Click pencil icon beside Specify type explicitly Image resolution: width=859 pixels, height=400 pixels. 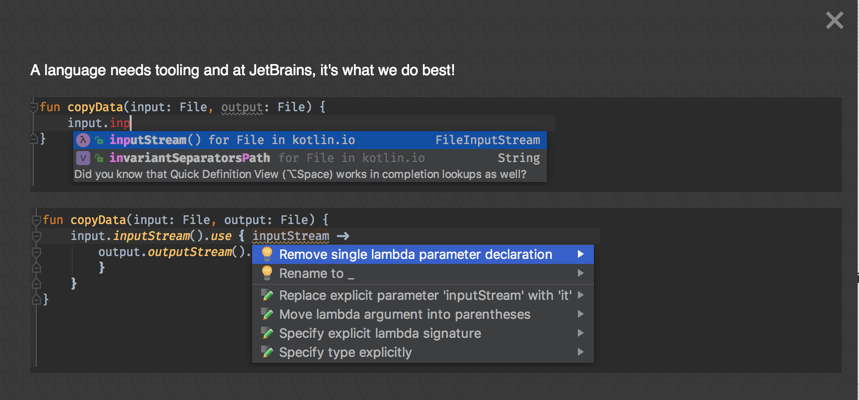pos(267,352)
